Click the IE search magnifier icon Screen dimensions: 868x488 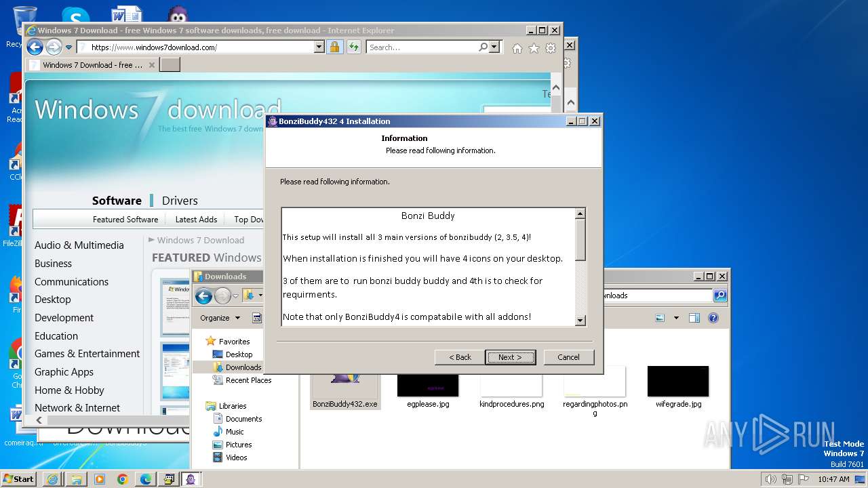tap(483, 47)
